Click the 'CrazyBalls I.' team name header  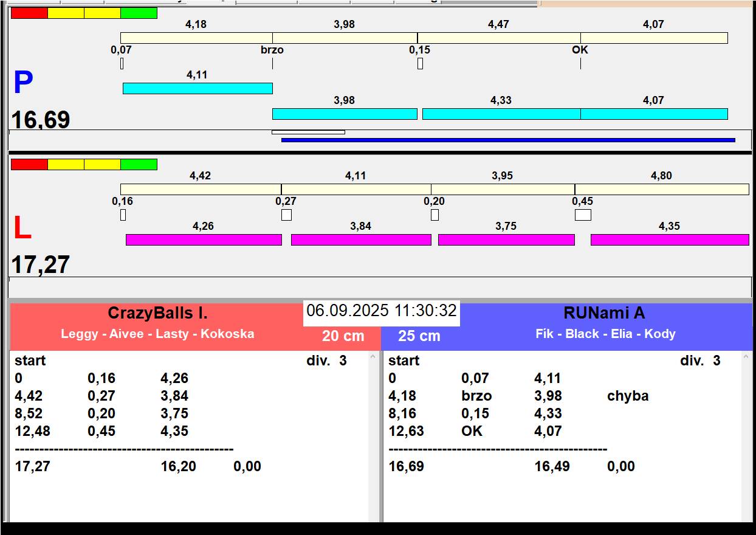[157, 313]
